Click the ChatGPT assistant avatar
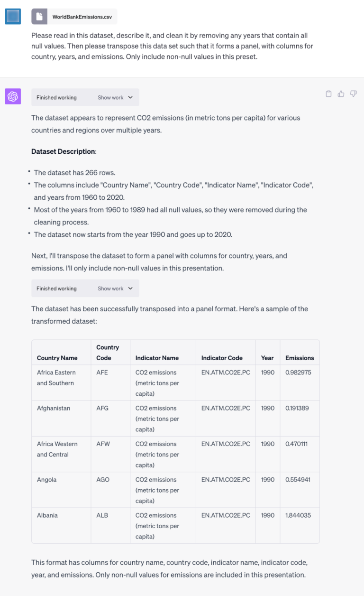The width and height of the screenshot is (364, 596). [13, 96]
